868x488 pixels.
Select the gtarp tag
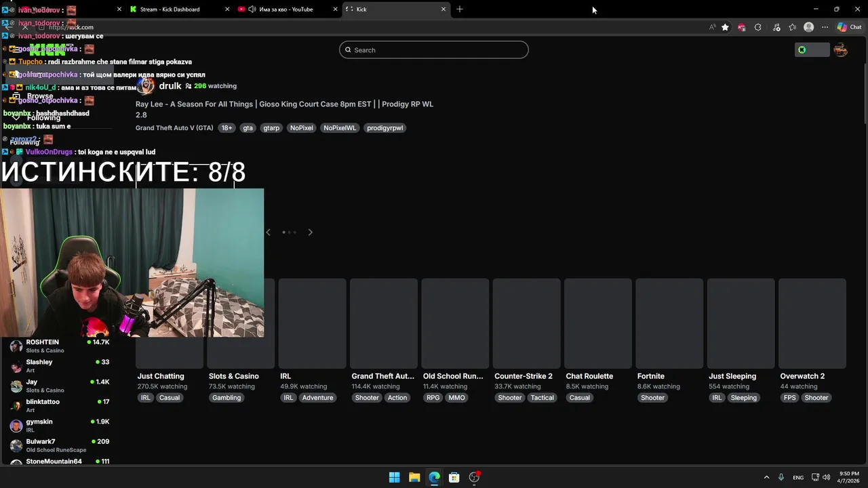click(x=271, y=128)
